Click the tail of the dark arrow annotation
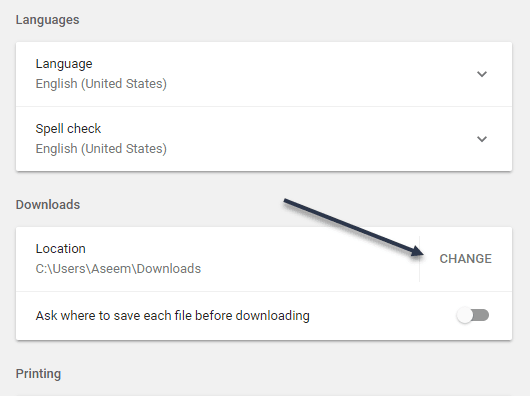This screenshot has height=396, width=530. (286, 201)
